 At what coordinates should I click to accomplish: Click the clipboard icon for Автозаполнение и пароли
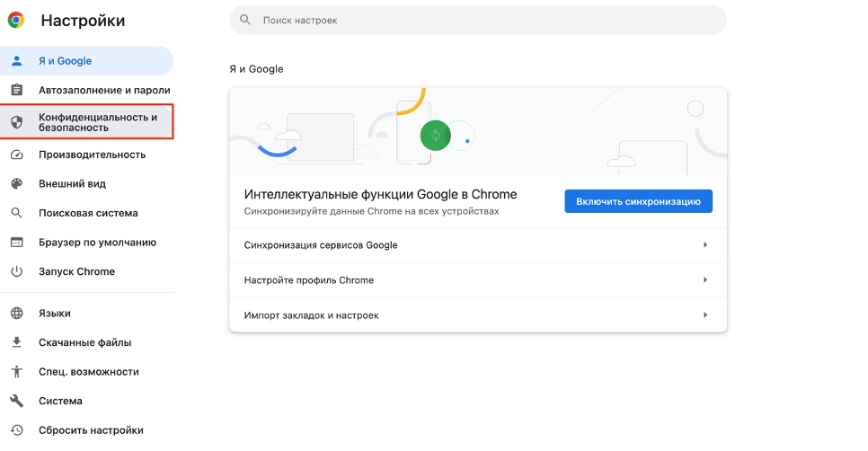point(16,90)
